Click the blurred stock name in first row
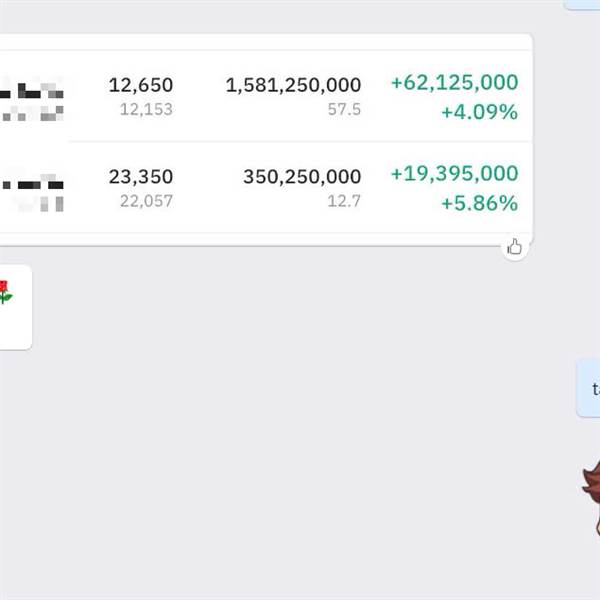The width and height of the screenshot is (600, 600). pos(32,101)
